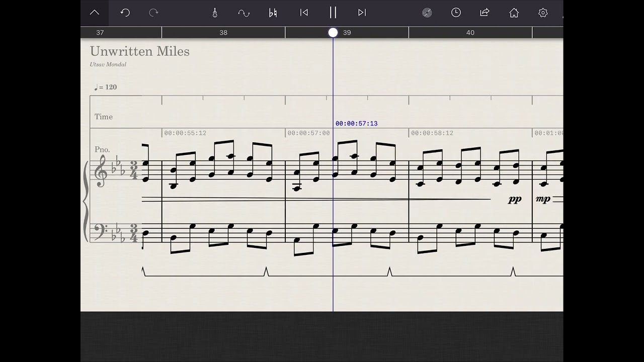
Task: Jump to bar 39 on the ruler
Action: click(x=347, y=33)
